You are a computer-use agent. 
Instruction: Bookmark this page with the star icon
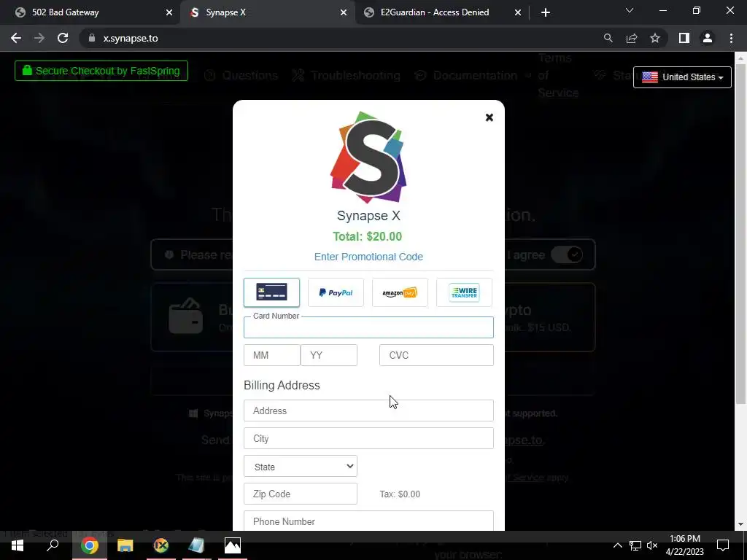click(x=655, y=38)
